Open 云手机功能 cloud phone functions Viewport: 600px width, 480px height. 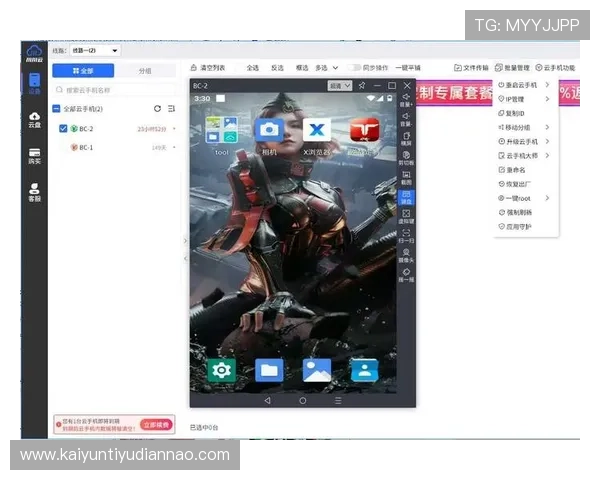pos(555,68)
